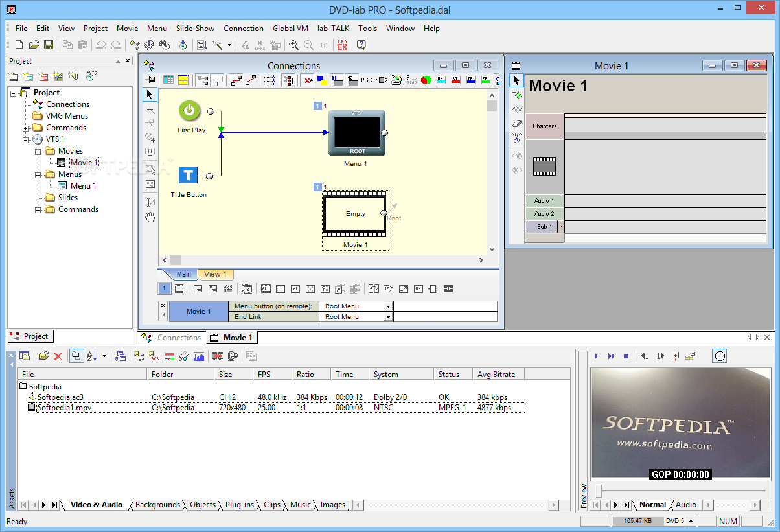Select the arrow pointer tool in Connections toolbar
This screenshot has width=780, height=532.
(150, 95)
